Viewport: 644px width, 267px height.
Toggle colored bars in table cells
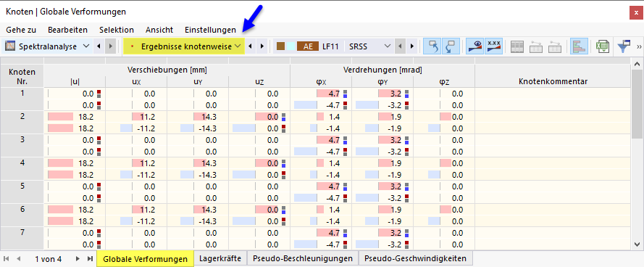[x=579, y=46]
